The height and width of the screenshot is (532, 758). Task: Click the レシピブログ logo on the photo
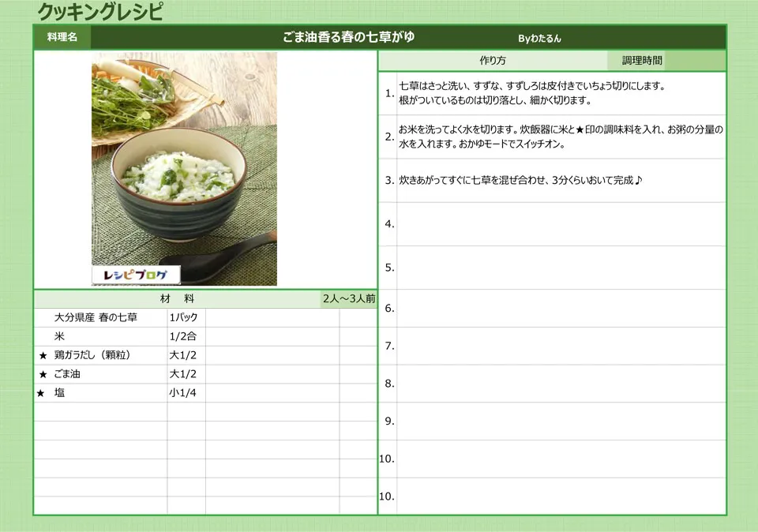click(x=136, y=275)
